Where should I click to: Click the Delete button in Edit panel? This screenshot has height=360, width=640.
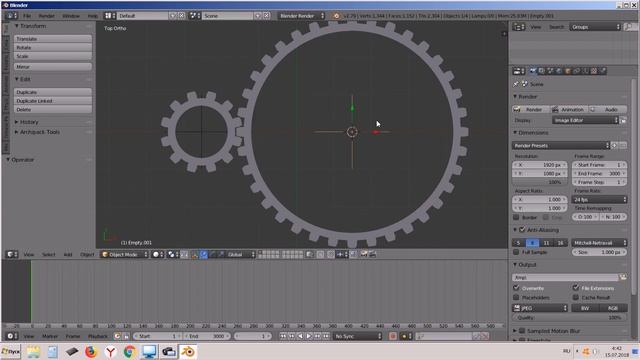tap(53, 109)
